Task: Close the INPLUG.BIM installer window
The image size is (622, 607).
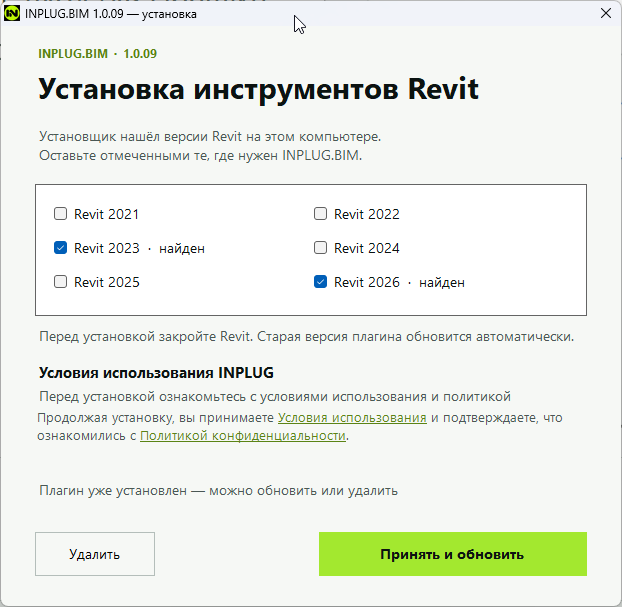Action: (605, 13)
